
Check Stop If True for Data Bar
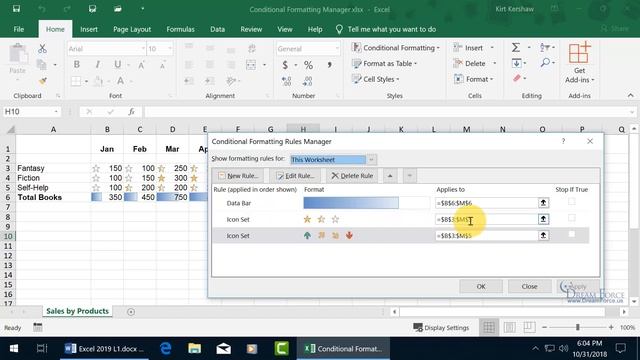[x=571, y=201]
